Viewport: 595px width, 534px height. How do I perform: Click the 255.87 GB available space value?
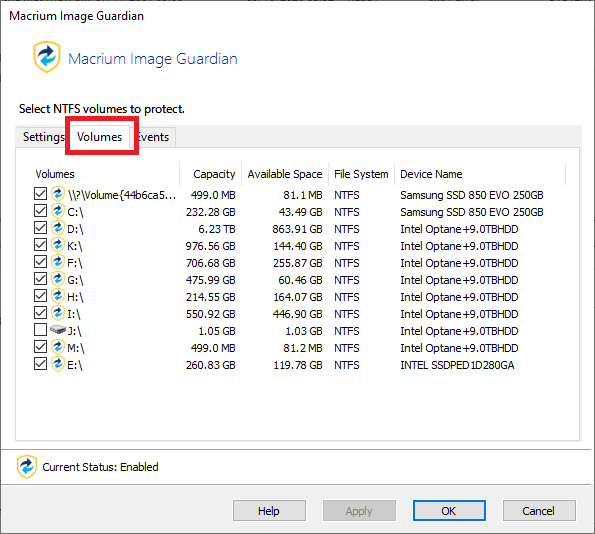[x=298, y=263]
